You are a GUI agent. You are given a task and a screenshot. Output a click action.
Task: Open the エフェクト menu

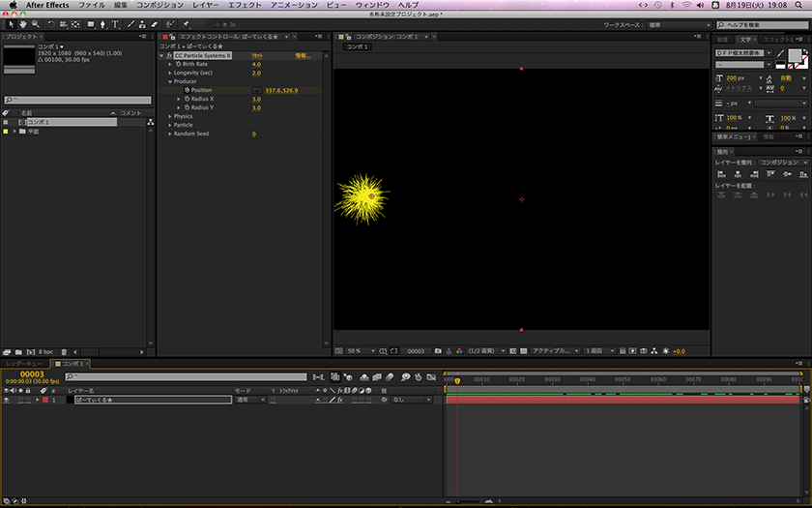tap(245, 5)
